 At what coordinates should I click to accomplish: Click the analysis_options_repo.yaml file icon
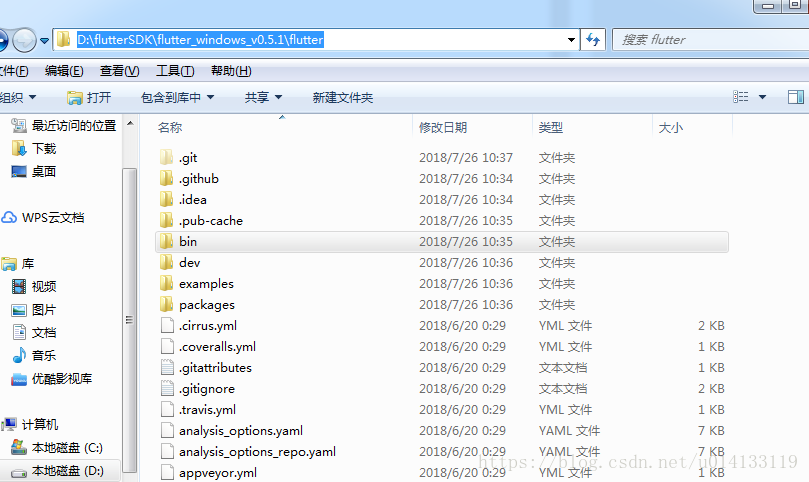point(167,451)
